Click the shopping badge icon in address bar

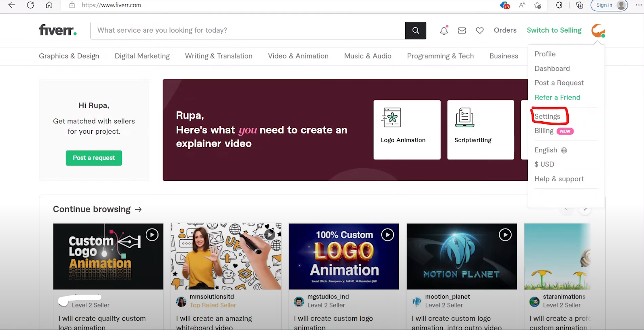pyautogui.click(x=505, y=5)
